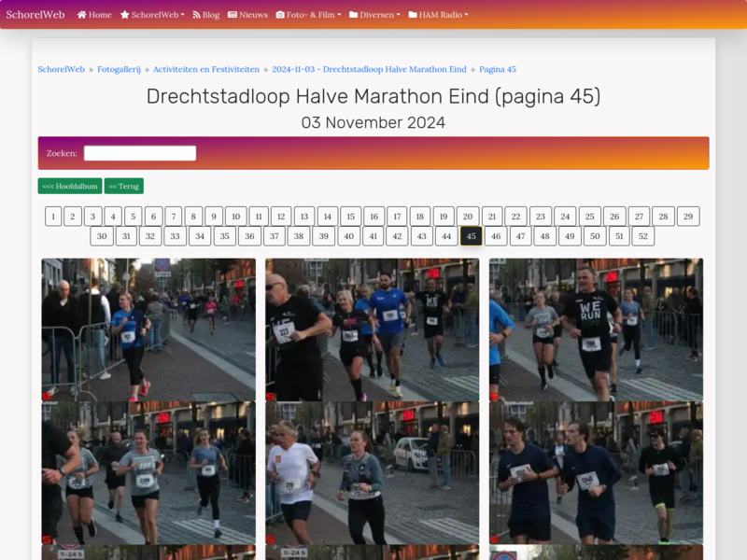The width and height of the screenshot is (747, 560).
Task: Open photo of woman in blue shirt by barrier
Action: pos(148,329)
